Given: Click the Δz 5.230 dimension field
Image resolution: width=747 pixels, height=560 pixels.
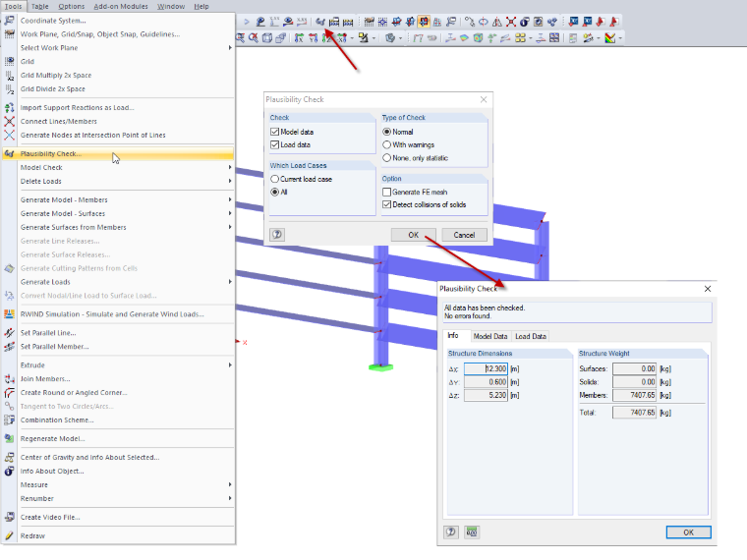Looking at the screenshot, I should pos(486,395).
